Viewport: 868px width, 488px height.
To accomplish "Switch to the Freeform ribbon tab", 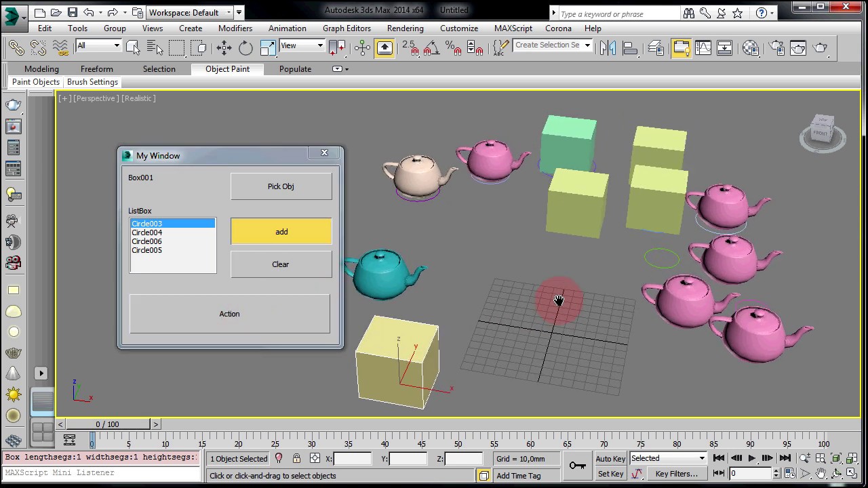I will pos(97,69).
